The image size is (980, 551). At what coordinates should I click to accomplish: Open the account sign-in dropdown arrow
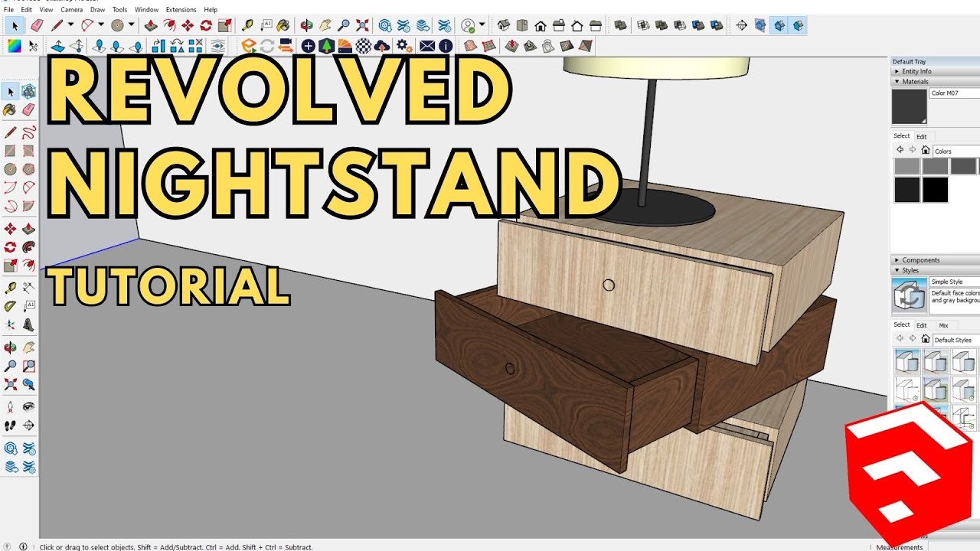482,25
